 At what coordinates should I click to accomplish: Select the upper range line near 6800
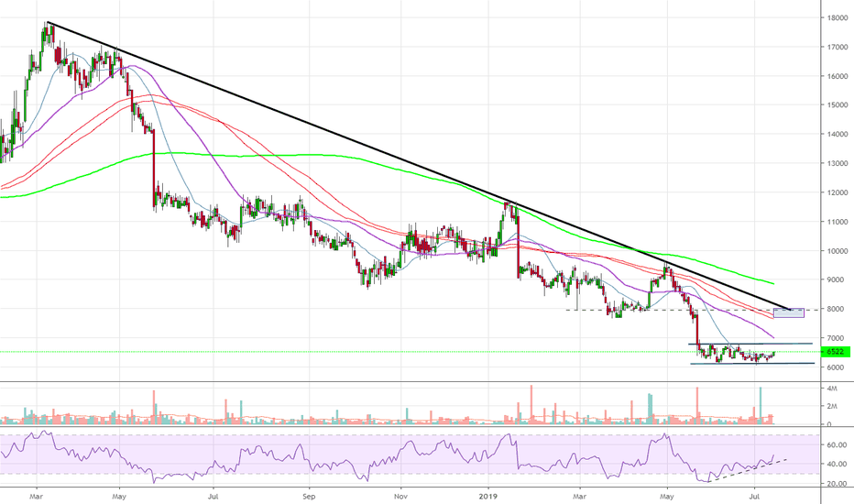[x=750, y=344]
